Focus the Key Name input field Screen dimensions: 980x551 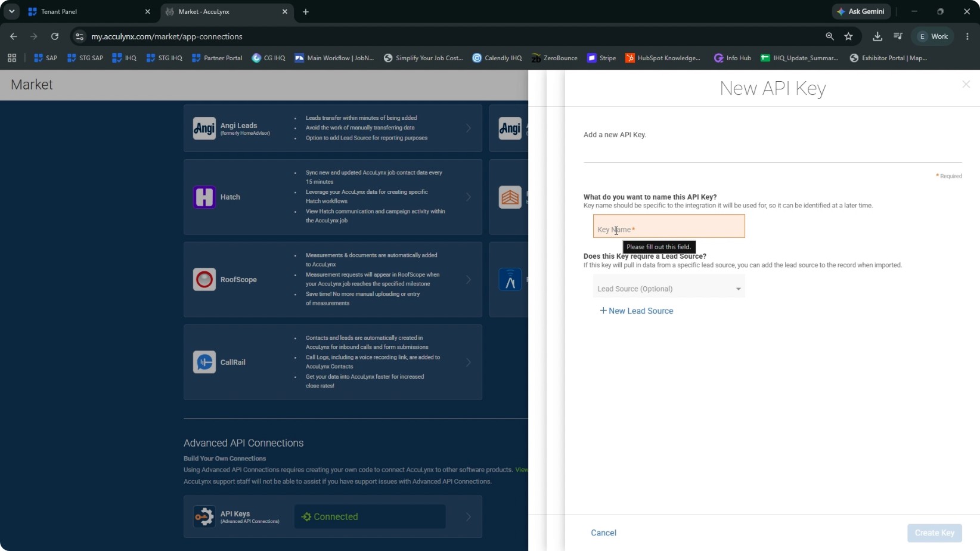[669, 226]
